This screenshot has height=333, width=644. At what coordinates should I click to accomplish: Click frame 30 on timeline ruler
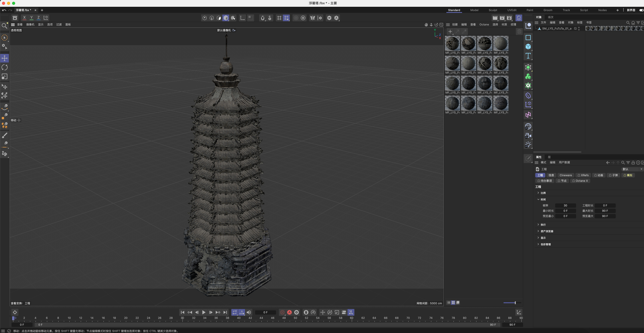[x=182, y=318]
